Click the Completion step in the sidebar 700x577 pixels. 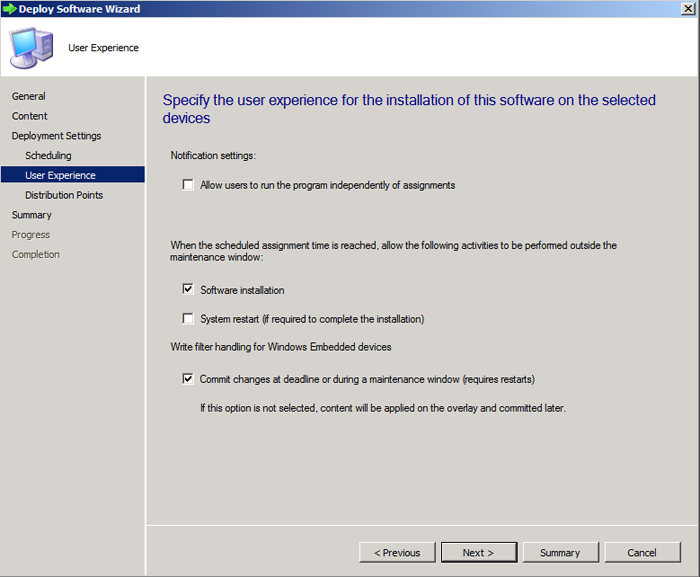click(36, 254)
